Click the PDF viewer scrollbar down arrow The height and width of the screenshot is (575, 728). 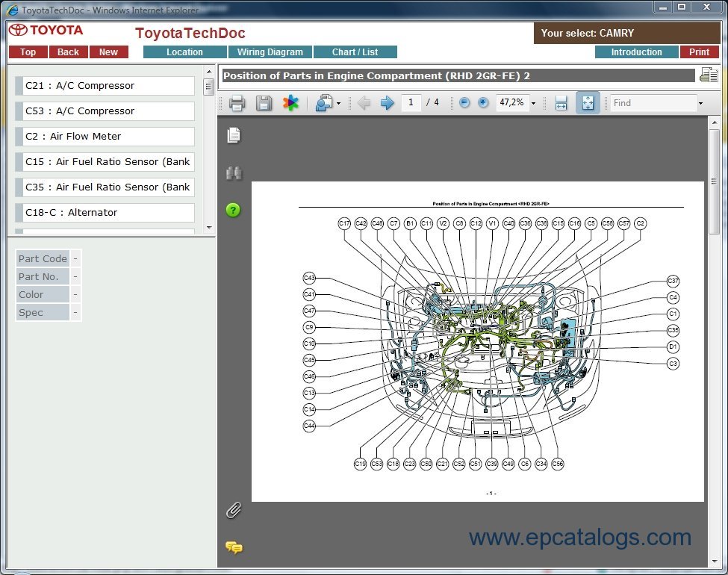point(714,562)
